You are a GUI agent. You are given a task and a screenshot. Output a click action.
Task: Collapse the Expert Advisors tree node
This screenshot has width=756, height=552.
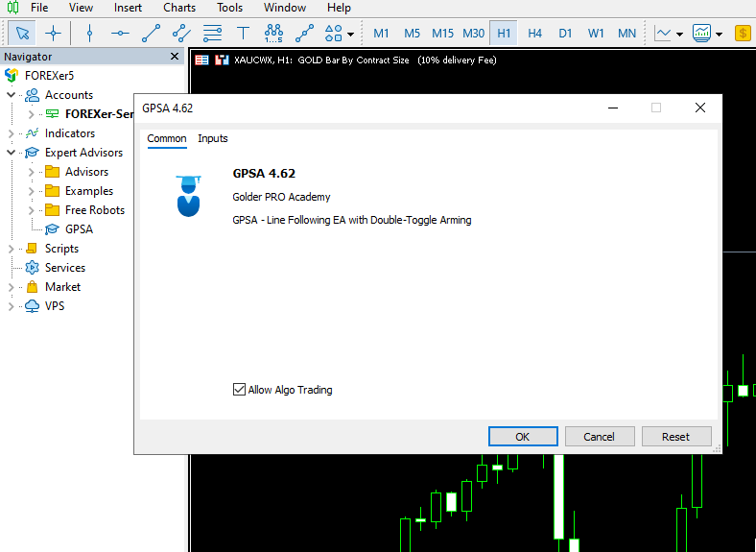(12, 153)
